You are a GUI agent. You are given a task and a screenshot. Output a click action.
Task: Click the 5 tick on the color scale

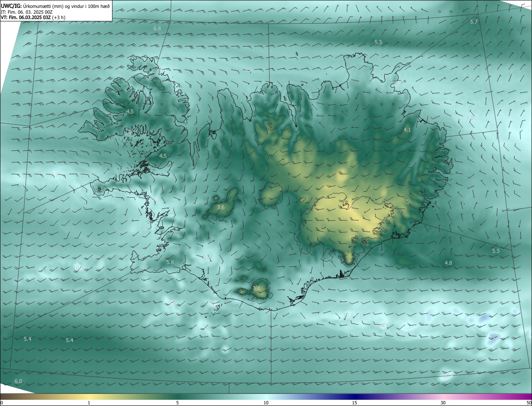(x=177, y=403)
